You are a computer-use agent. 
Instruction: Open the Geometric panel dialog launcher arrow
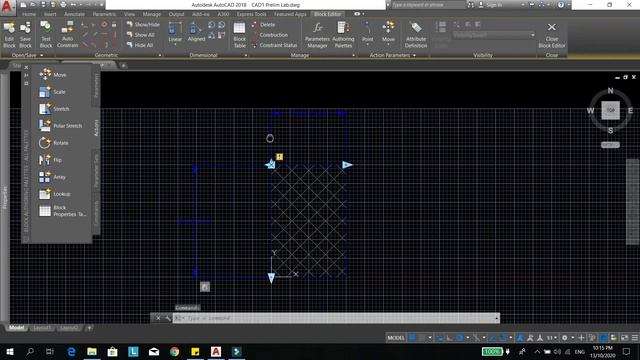pos(160,55)
